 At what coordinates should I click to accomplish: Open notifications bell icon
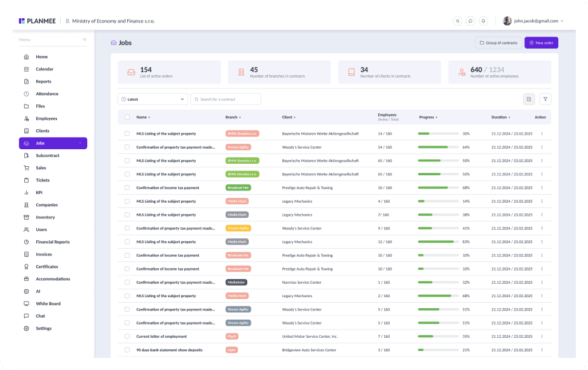point(483,21)
